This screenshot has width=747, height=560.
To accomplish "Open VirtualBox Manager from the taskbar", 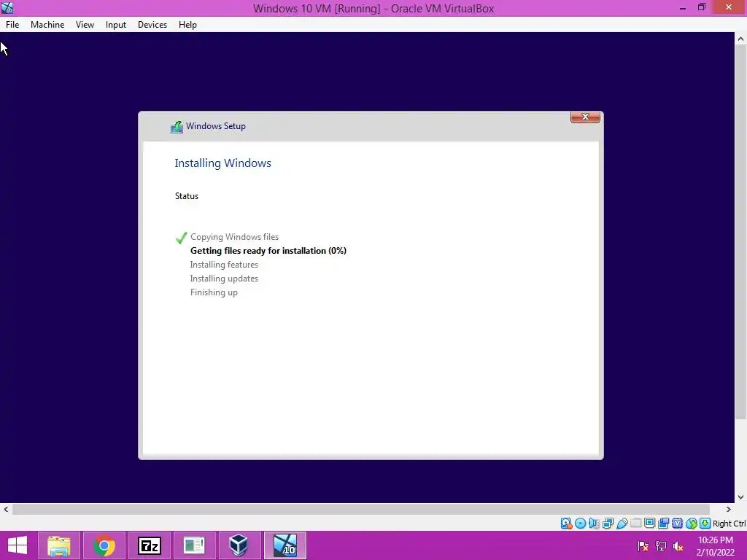I will pos(239,545).
